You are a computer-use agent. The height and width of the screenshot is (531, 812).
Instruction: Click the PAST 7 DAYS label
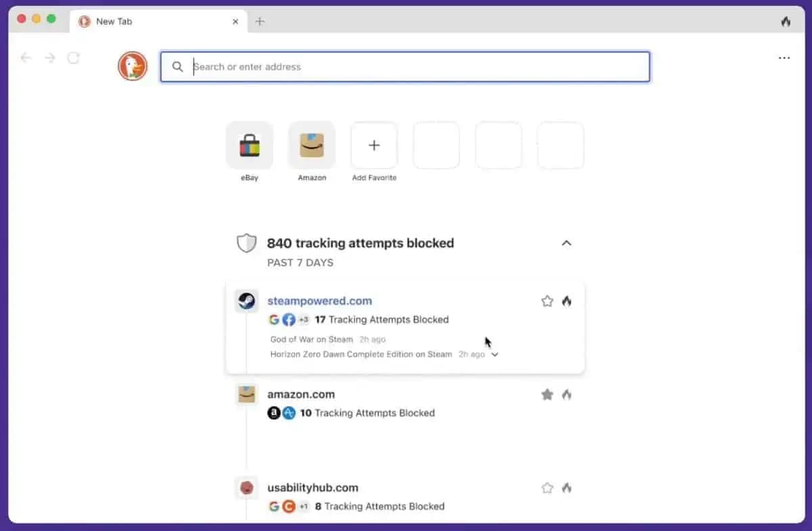pos(300,263)
